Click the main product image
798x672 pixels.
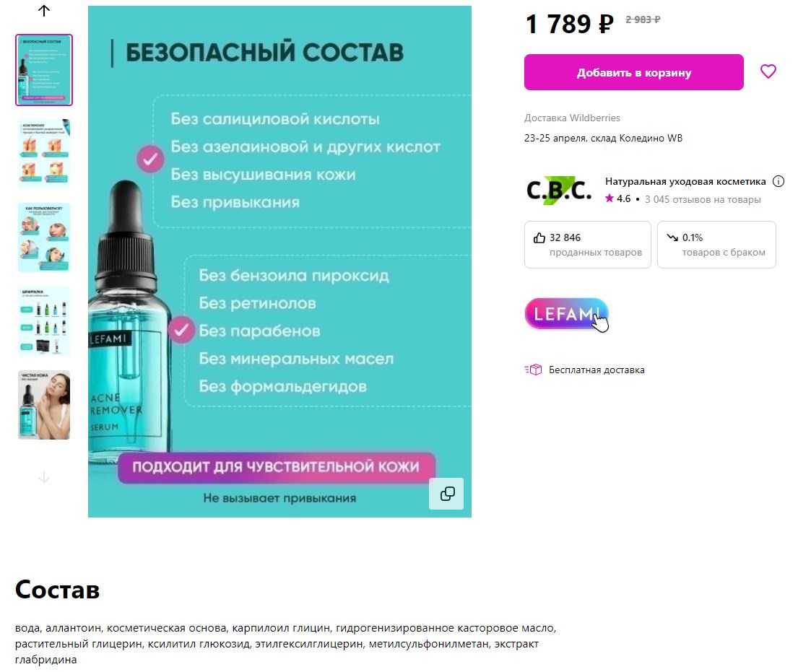(x=280, y=261)
